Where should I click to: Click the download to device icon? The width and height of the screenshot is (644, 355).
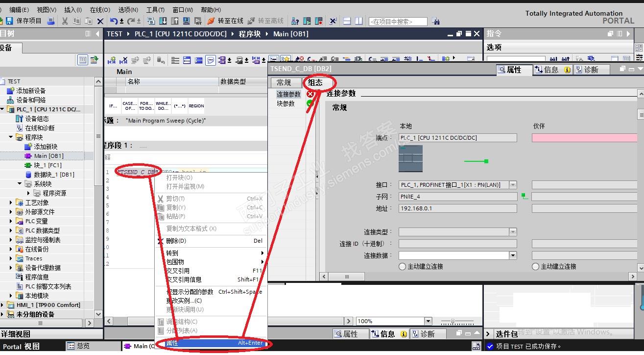[163, 21]
